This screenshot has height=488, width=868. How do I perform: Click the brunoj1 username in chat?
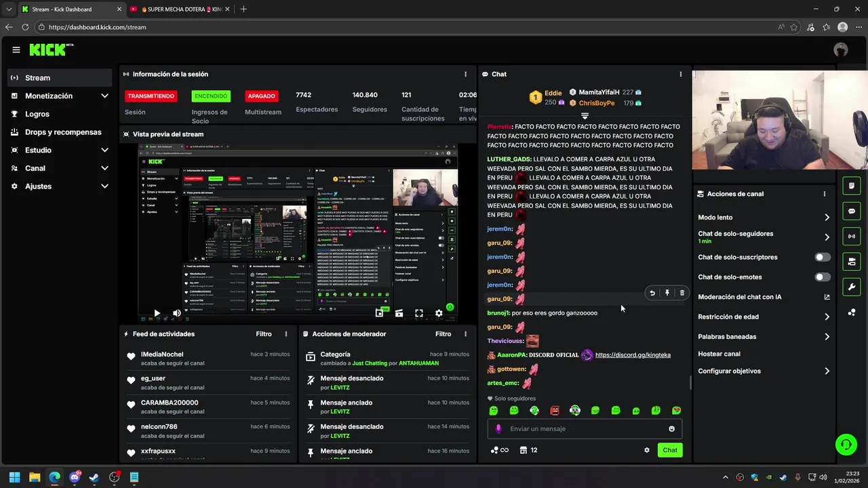pos(498,313)
